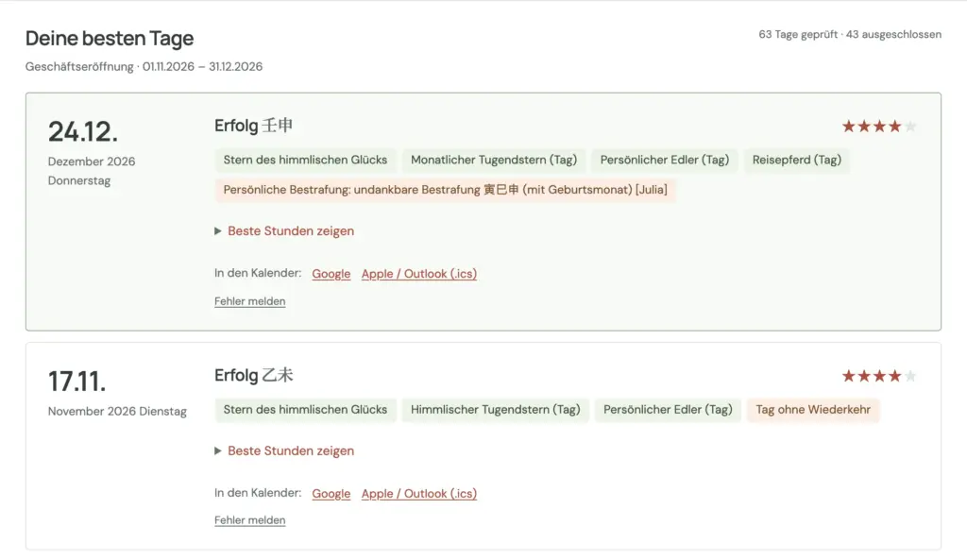Viewport: 967px width, 560px height.
Task: Expand 'Beste Stunden zeigen' for 24.12.
Action: tap(284, 231)
